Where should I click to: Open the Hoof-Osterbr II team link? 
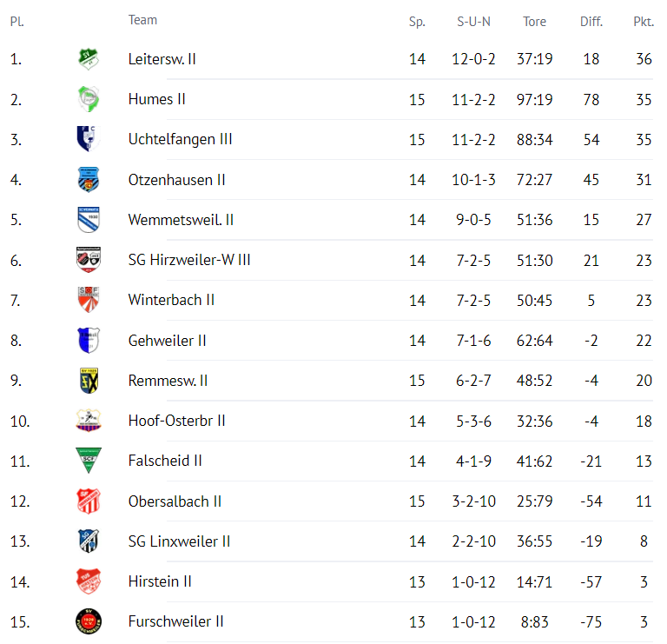(x=176, y=421)
